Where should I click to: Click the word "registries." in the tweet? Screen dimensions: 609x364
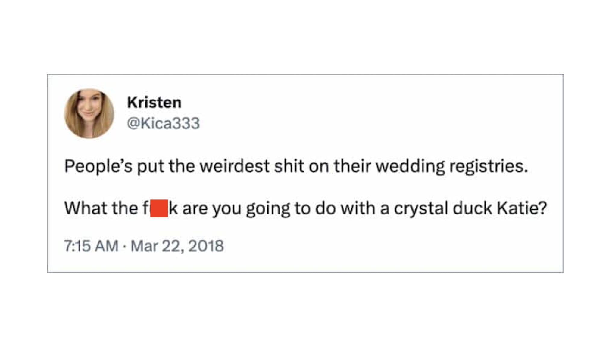[489, 166]
